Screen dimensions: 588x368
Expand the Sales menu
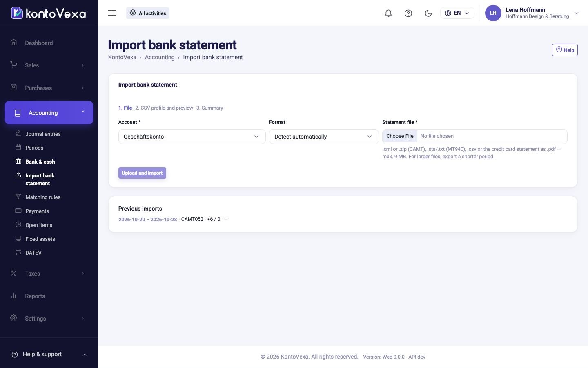pyautogui.click(x=49, y=65)
